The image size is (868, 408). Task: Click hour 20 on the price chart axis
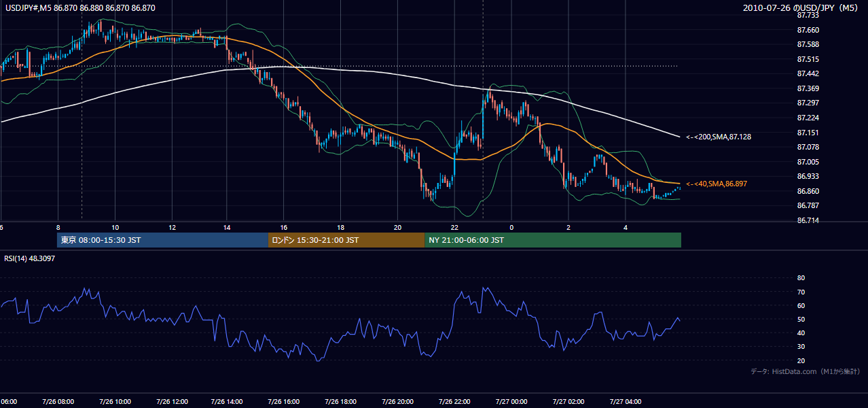pyautogui.click(x=397, y=227)
